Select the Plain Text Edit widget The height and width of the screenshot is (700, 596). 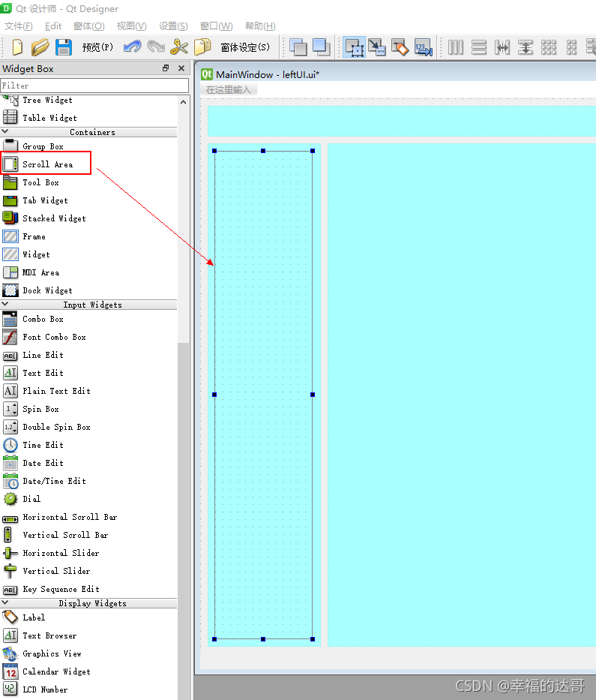[56, 391]
